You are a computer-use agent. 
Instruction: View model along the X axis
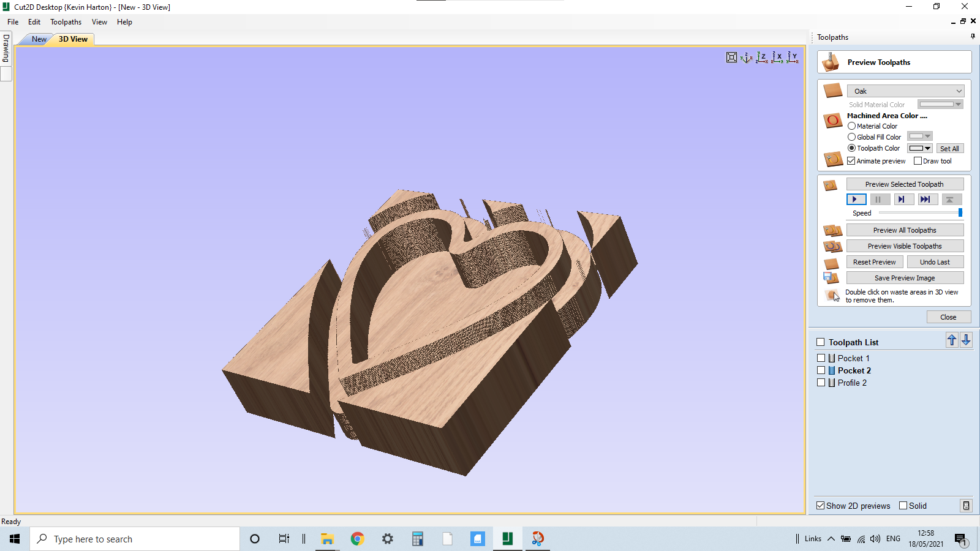tap(777, 58)
